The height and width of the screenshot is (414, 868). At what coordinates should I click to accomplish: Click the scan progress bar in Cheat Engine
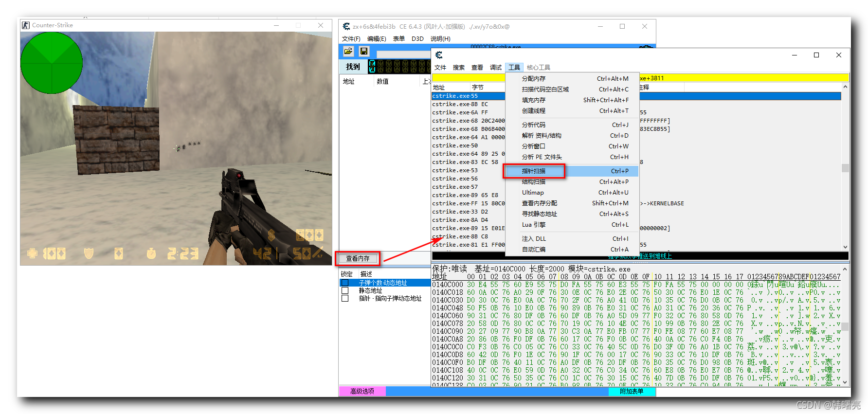pyautogui.click(x=403, y=54)
